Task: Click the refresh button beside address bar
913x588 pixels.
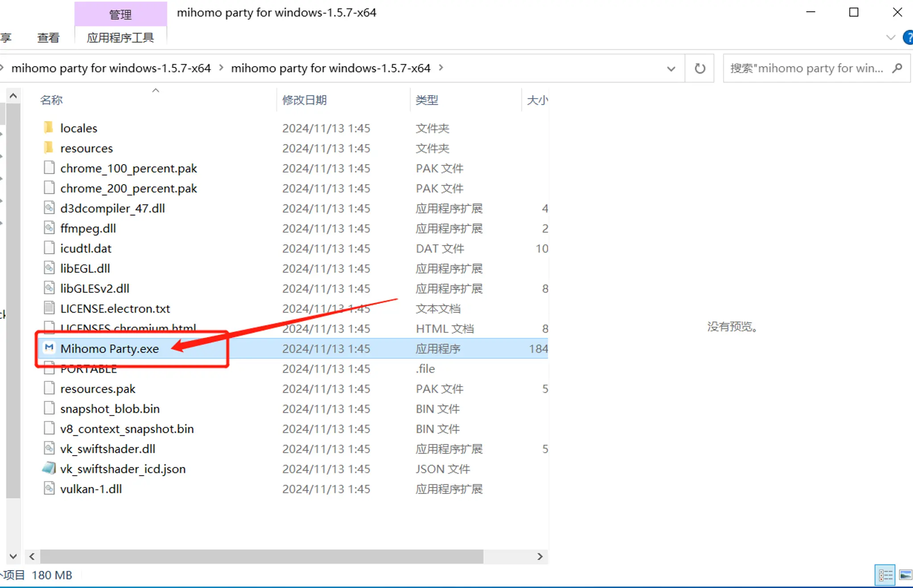Action: pyautogui.click(x=700, y=68)
